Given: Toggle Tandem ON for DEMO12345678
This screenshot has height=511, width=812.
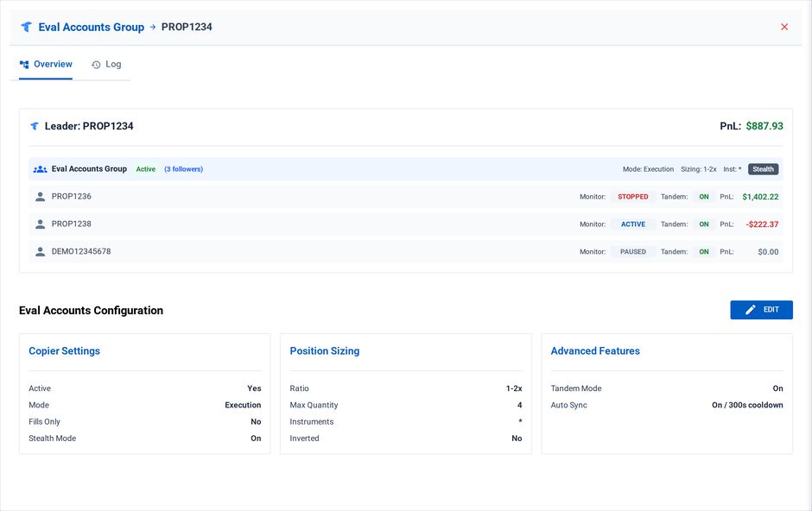Looking at the screenshot, I should [704, 251].
